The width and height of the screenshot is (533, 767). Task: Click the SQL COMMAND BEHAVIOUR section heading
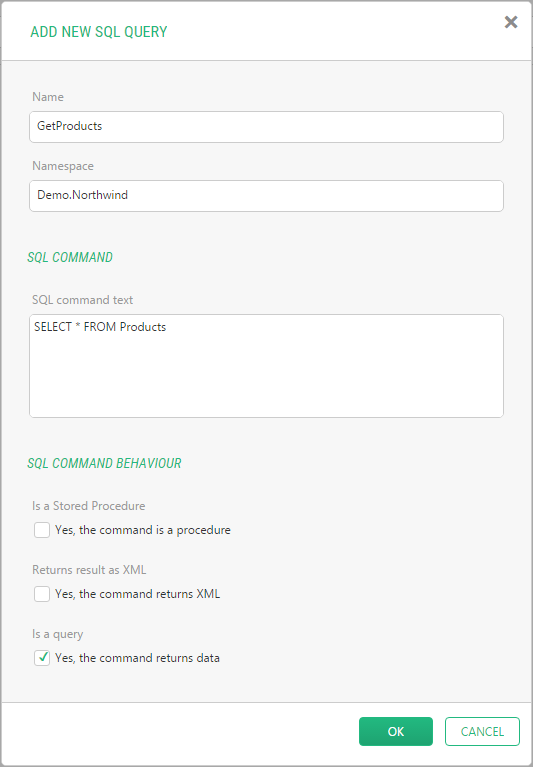click(104, 463)
